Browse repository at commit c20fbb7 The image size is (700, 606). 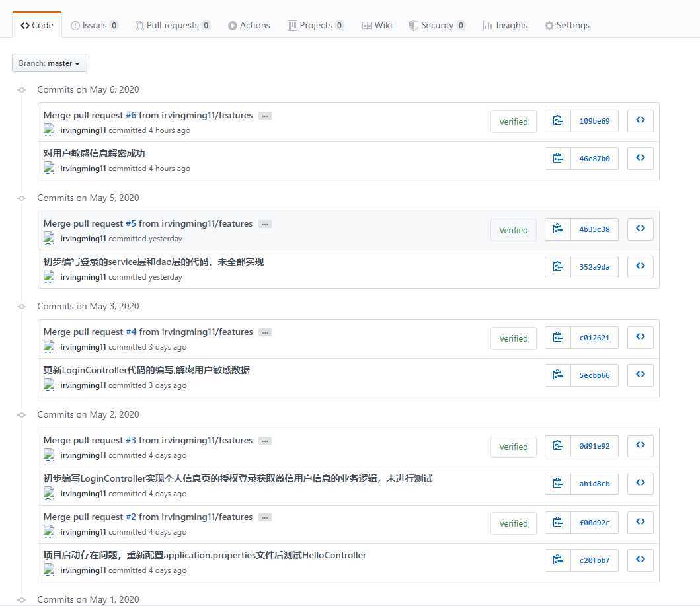640,560
